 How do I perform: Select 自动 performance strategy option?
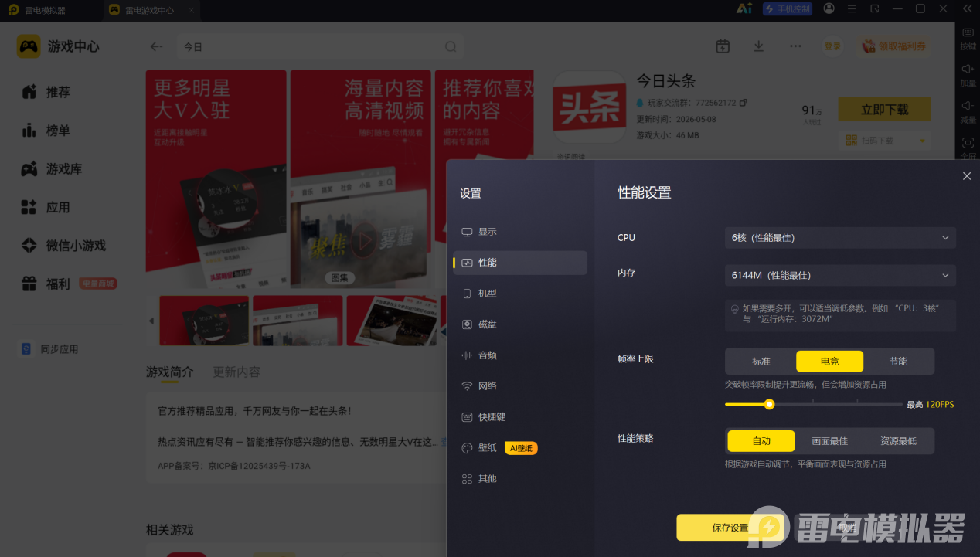click(761, 441)
